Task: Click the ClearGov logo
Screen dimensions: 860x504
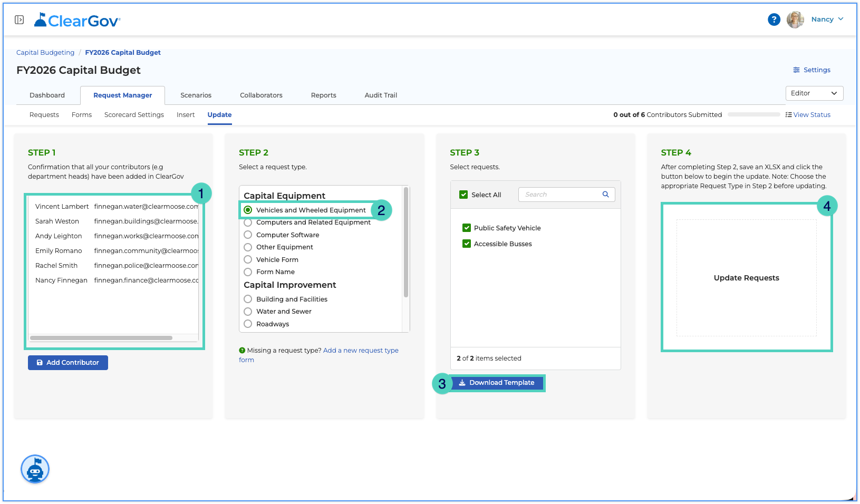Action: 78,20
